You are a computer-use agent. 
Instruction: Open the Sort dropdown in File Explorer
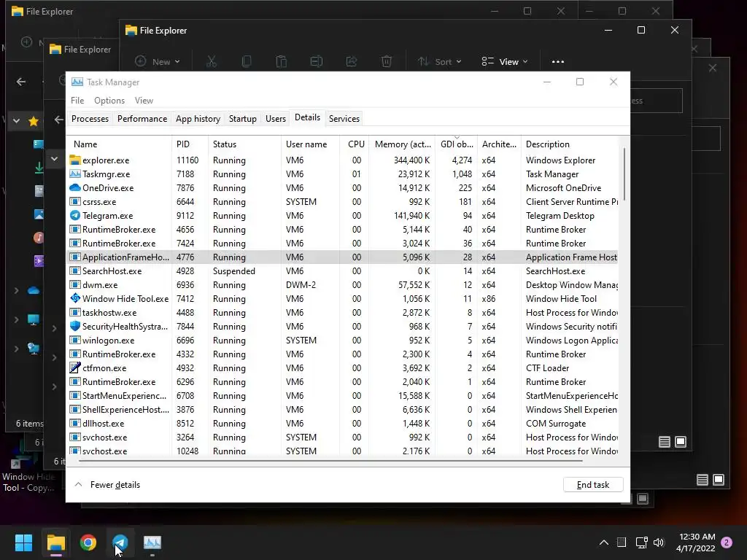(439, 61)
